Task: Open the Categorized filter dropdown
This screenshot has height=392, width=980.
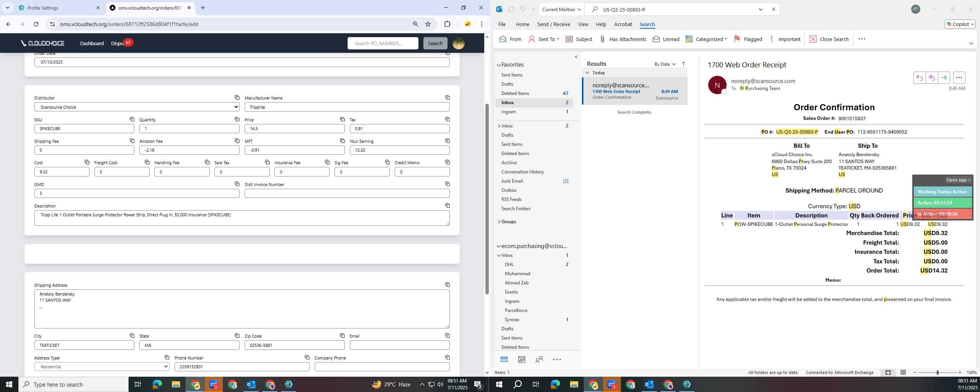Action: click(x=706, y=39)
